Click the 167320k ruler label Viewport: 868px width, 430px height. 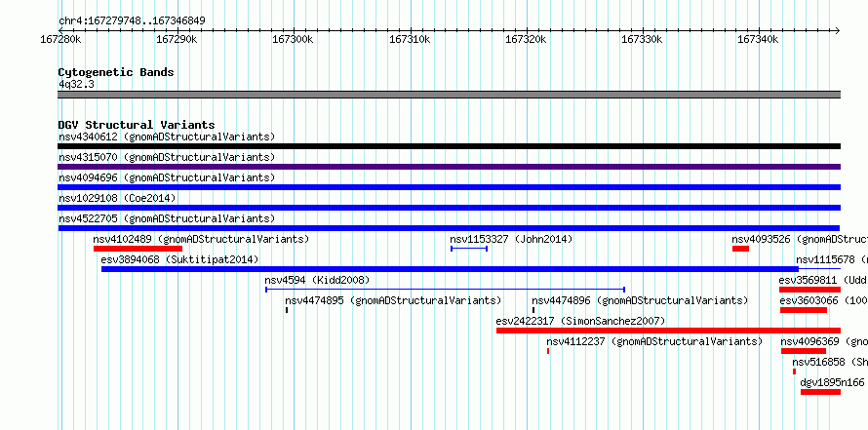point(526,40)
